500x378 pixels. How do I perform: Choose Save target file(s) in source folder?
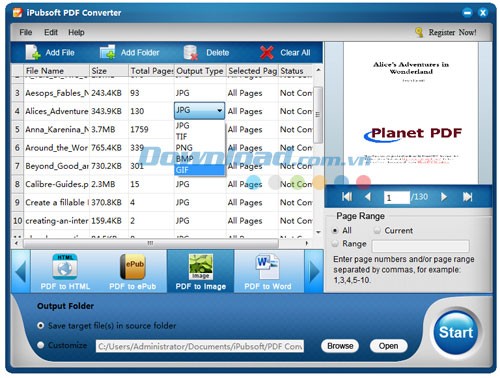point(41,325)
